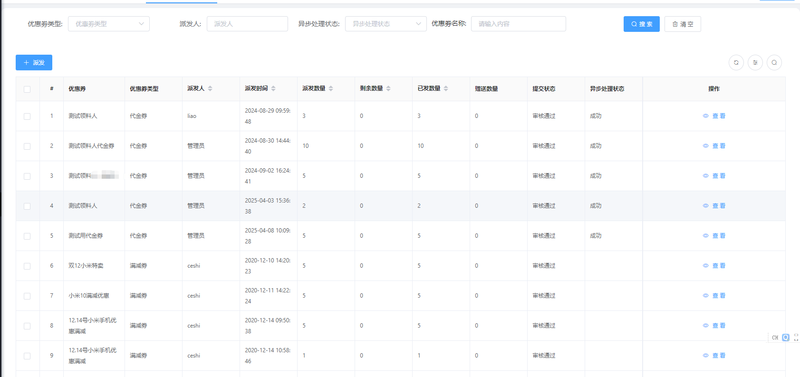800x377 pixels.
Task: Check the checkbox for row 1
Action: (27, 116)
